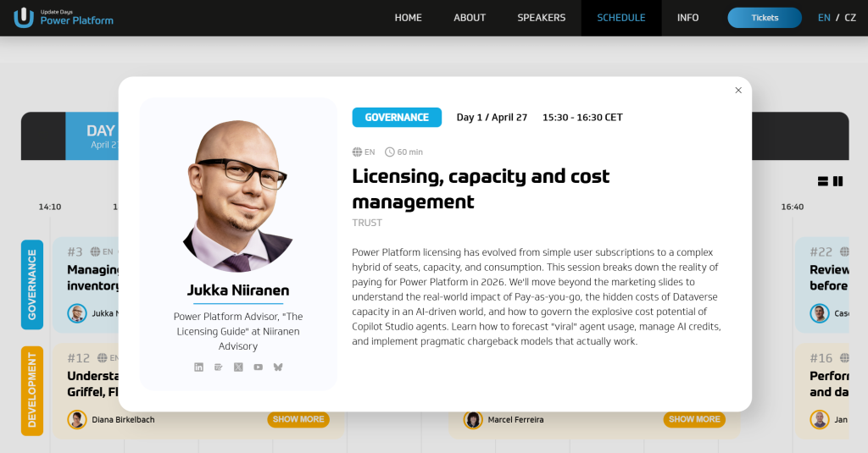Image resolution: width=868 pixels, height=453 pixels.
Task: Open the Schedule page
Action: click(x=621, y=18)
